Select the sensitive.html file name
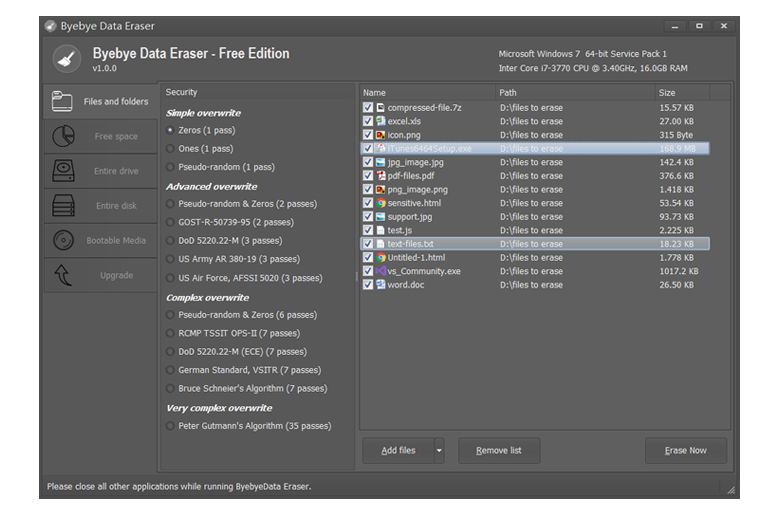The height and width of the screenshot is (517, 774). [414, 203]
